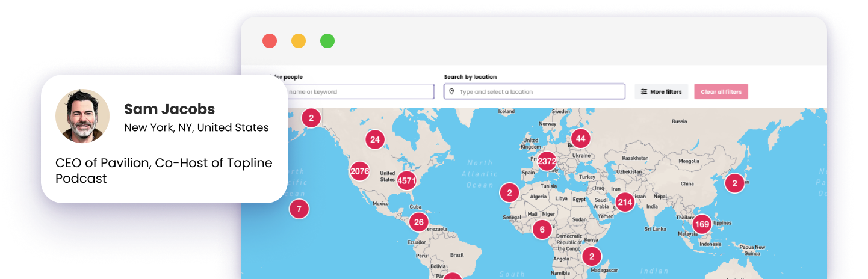The image size is (868, 279).
Task: Select the 2372 cluster marker over Europe
Action: click(547, 161)
